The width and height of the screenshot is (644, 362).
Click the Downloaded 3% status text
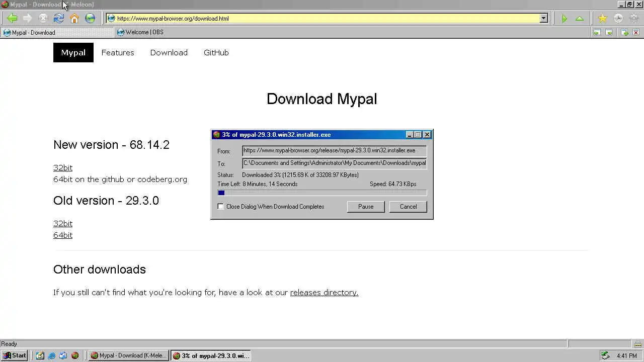[x=300, y=175]
